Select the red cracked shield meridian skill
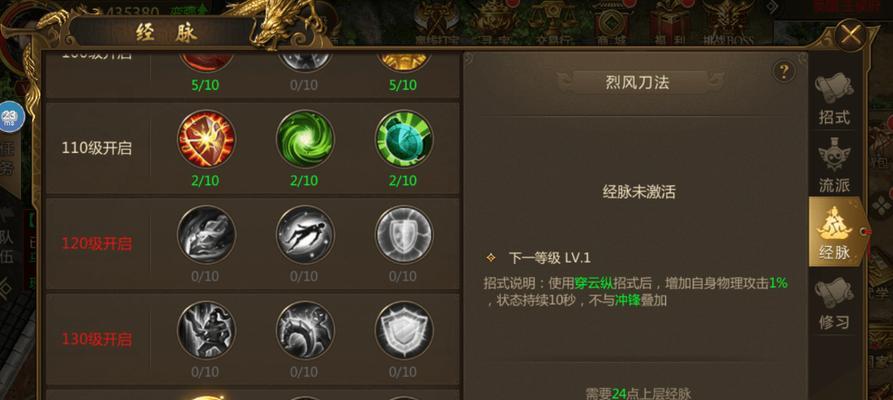This screenshot has height=400, width=893. (x=206, y=139)
